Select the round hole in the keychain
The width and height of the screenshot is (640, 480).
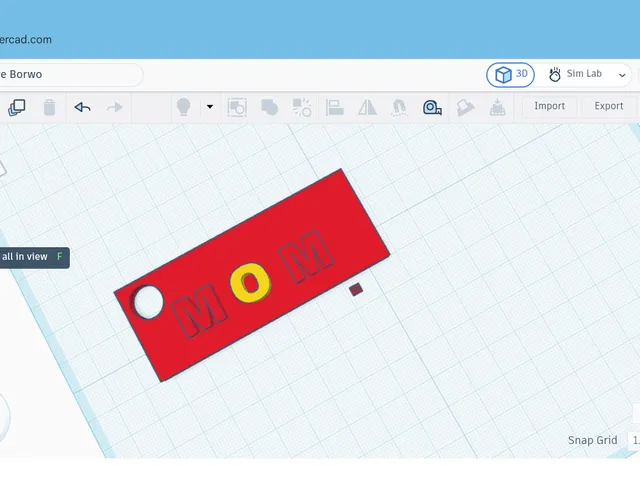(x=148, y=302)
